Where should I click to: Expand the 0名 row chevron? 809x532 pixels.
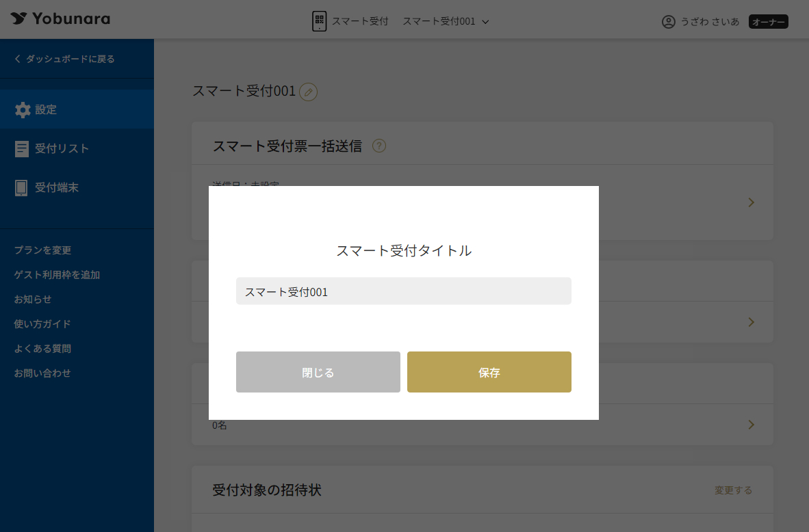[752, 424]
